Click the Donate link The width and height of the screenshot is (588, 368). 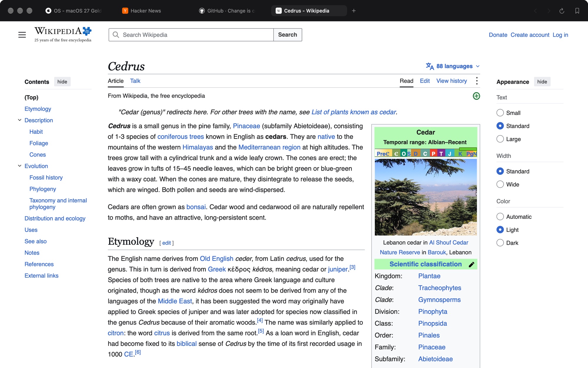[498, 35]
